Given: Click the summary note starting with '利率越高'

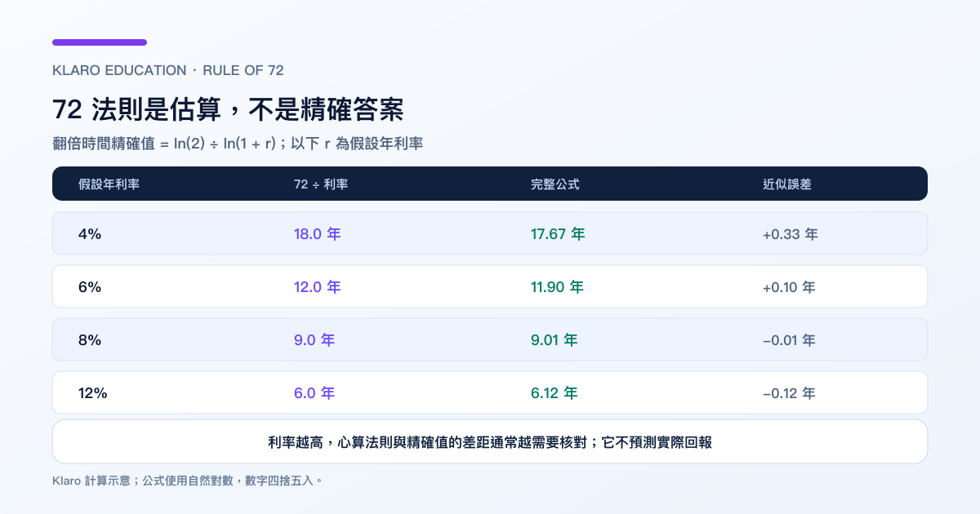Looking at the screenshot, I should click(x=490, y=442).
